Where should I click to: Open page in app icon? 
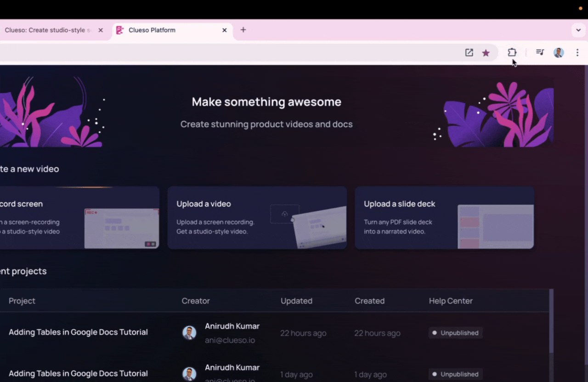[x=469, y=53]
